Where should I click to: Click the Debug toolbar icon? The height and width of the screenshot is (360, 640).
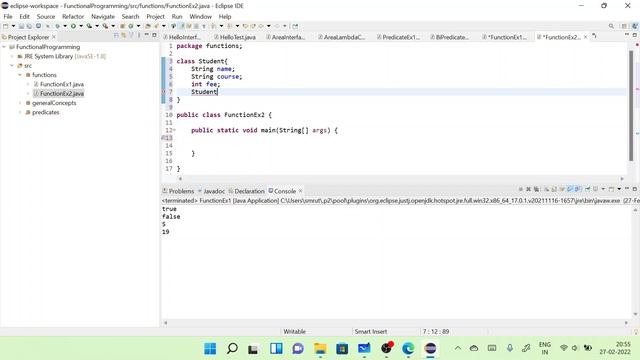[x=57, y=26]
